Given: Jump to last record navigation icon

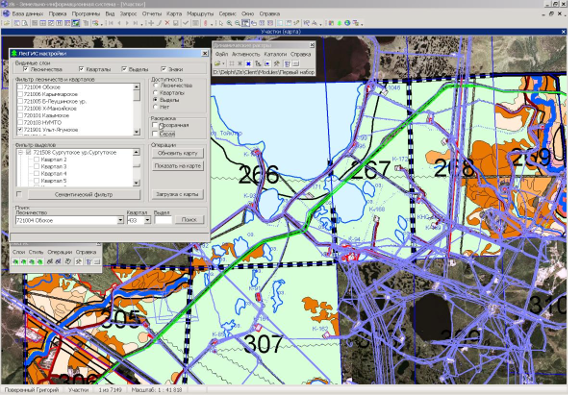Looking at the screenshot, I should coord(135,23).
